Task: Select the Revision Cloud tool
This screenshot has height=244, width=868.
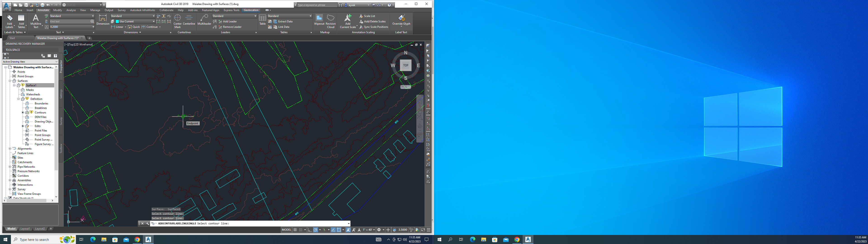Action: (x=330, y=21)
